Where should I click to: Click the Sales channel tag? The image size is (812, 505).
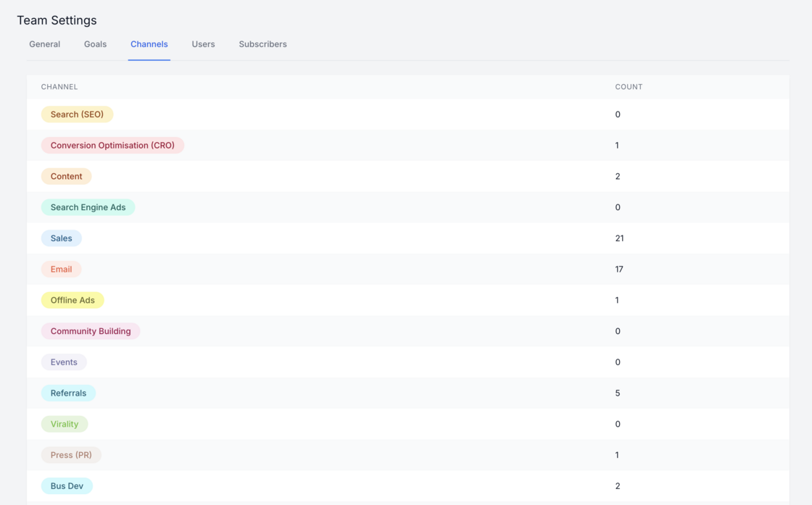(x=61, y=238)
